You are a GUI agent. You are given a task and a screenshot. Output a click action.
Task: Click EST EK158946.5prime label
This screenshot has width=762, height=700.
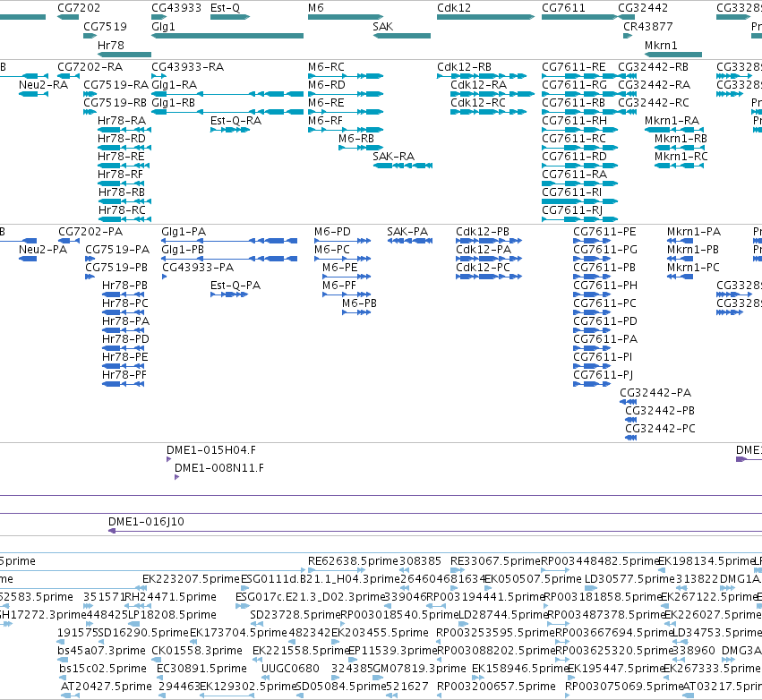point(520,669)
